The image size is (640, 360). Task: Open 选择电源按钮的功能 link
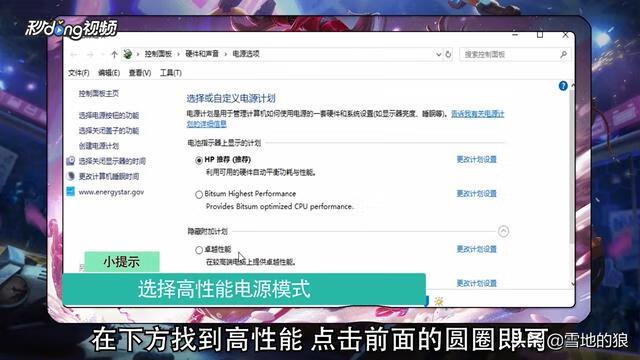pos(109,116)
